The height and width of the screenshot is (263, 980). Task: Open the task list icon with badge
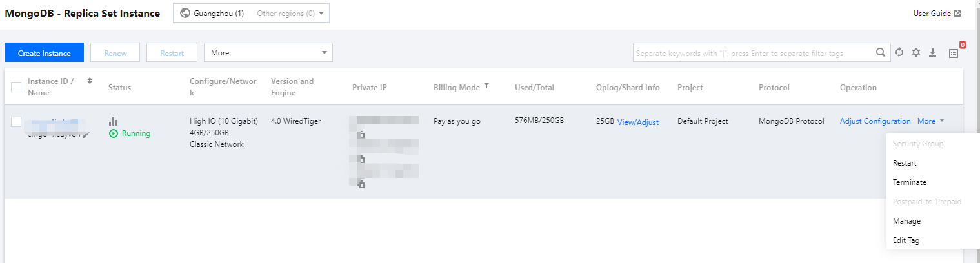point(954,54)
